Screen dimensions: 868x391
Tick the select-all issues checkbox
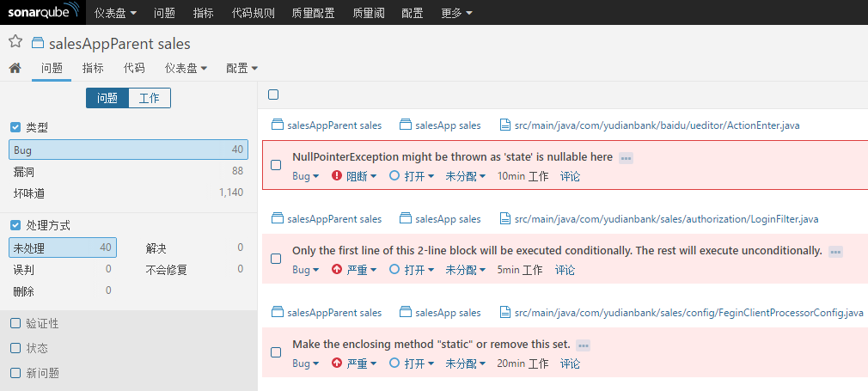273,95
